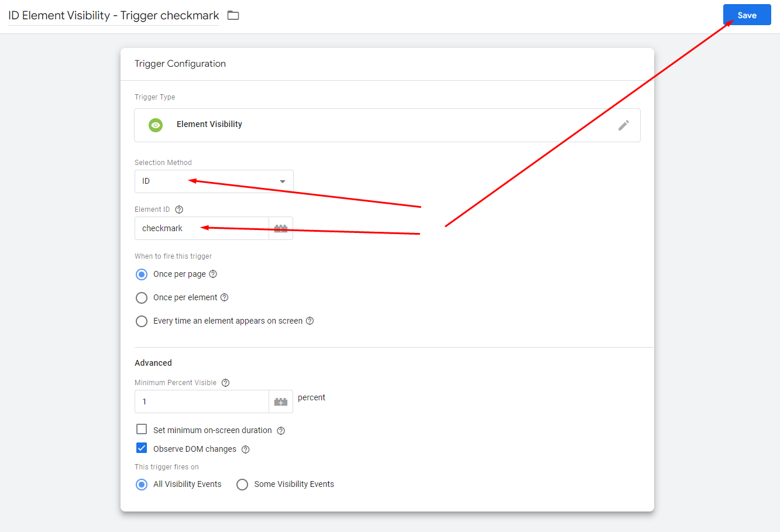
Task: Open variable picker beside Element ID field
Action: tap(281, 228)
